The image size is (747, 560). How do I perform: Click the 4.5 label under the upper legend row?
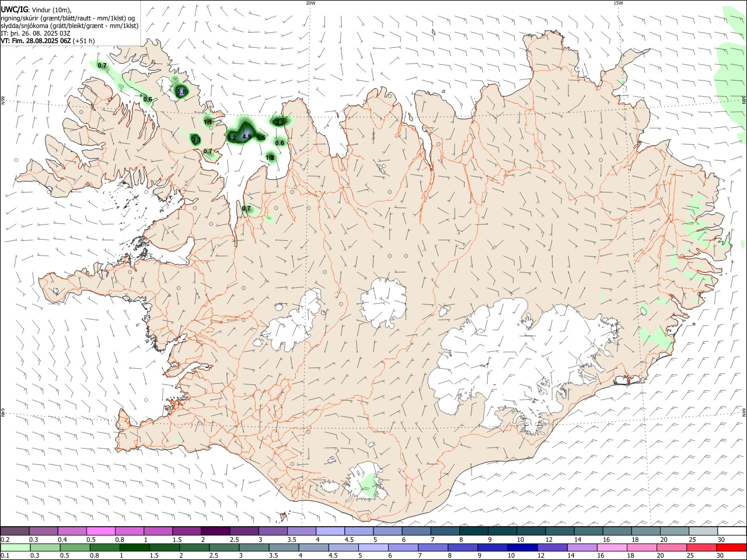349,540
